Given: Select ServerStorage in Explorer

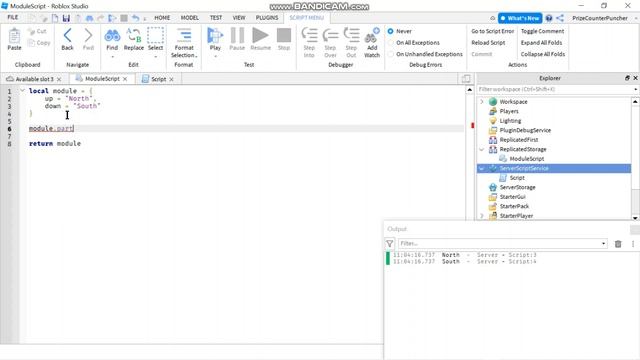Looking at the screenshot, I should tap(518, 187).
